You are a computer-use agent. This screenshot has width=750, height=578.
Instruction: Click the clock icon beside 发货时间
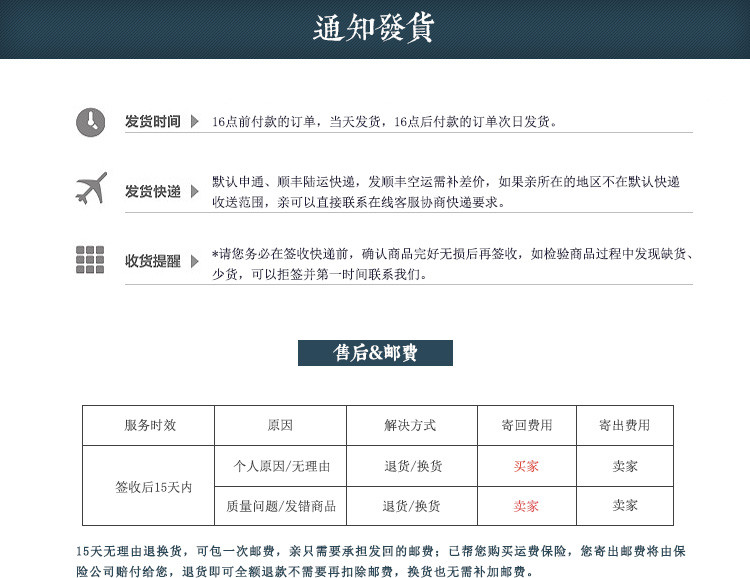click(x=90, y=122)
